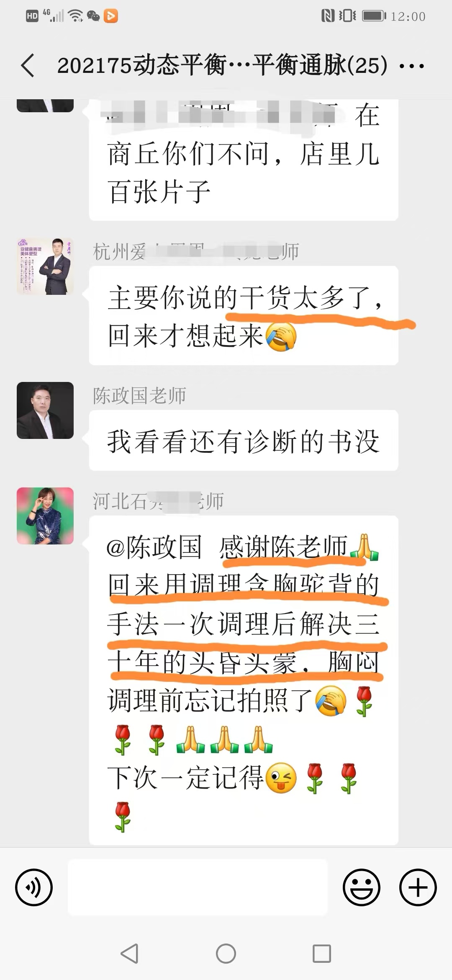Switch to voice message input

point(34,887)
